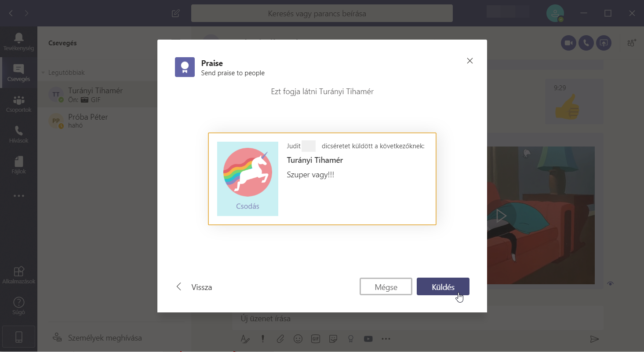The height and width of the screenshot is (352, 644).
Task: Click the search or command box
Action: [x=321, y=14]
